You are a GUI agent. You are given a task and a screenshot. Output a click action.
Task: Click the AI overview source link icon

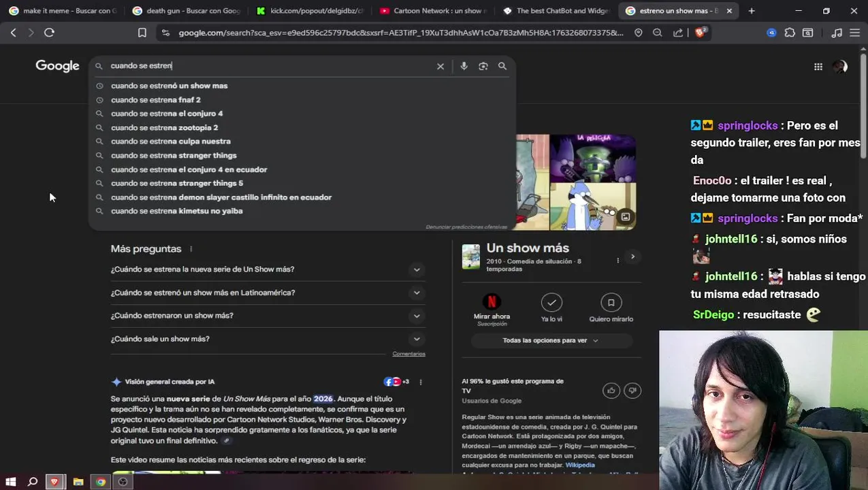pyautogui.click(x=226, y=441)
